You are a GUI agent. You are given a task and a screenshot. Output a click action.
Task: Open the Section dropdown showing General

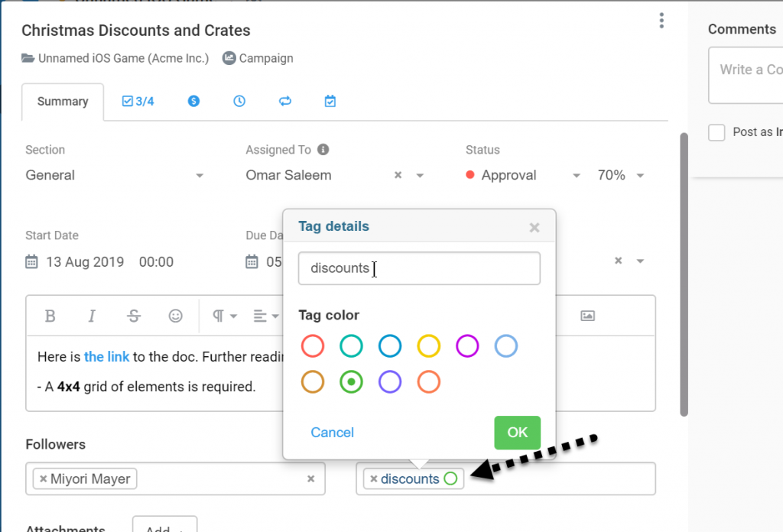[x=199, y=175]
